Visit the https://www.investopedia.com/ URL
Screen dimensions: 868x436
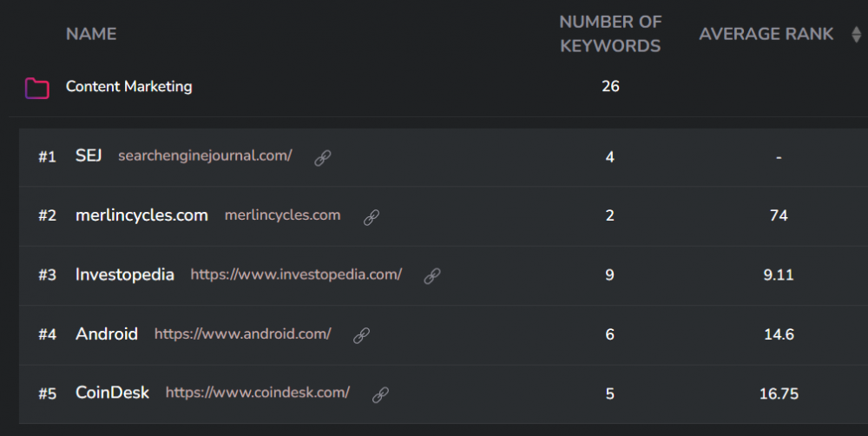pyautogui.click(x=296, y=274)
